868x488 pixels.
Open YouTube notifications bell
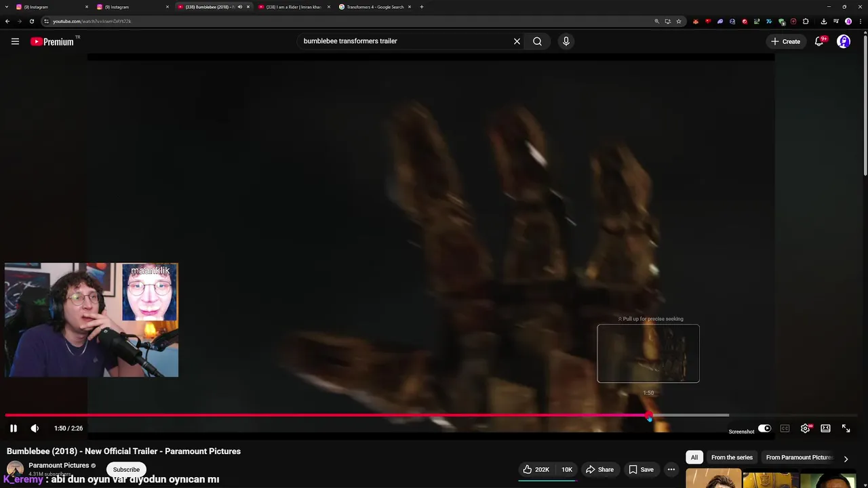(819, 41)
